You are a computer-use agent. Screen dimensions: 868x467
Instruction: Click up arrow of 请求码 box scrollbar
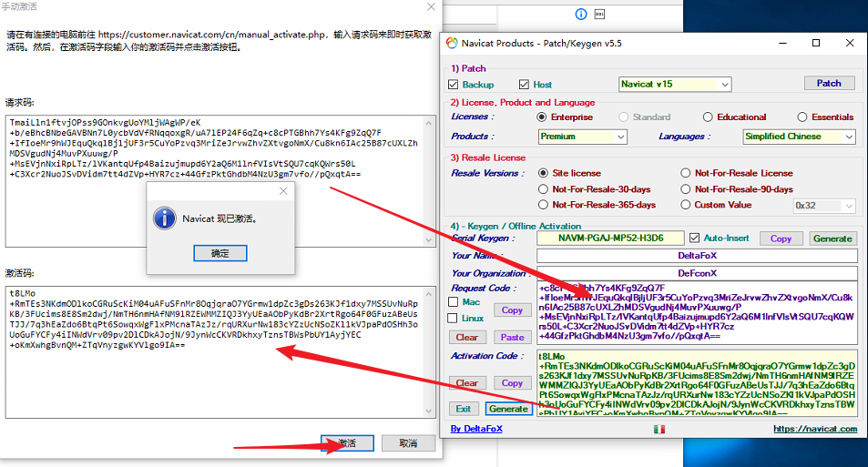tap(429, 123)
